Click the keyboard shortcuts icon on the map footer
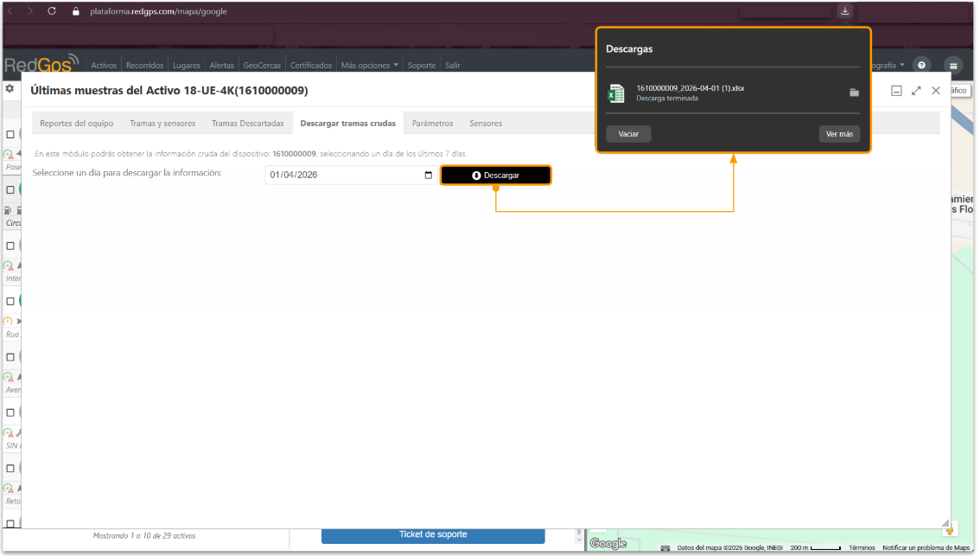The width and height of the screenshot is (980, 556). pyautogui.click(x=665, y=548)
